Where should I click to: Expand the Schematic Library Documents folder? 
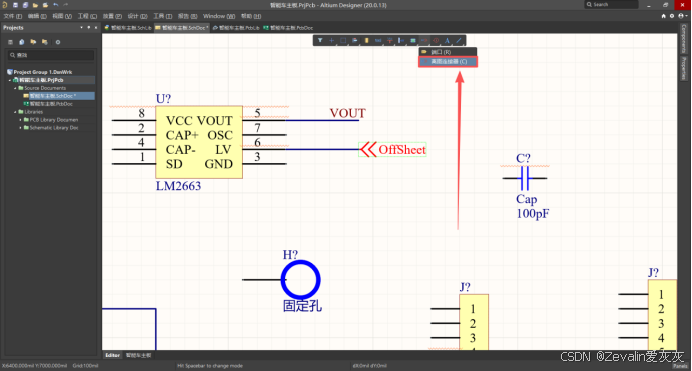coord(20,128)
